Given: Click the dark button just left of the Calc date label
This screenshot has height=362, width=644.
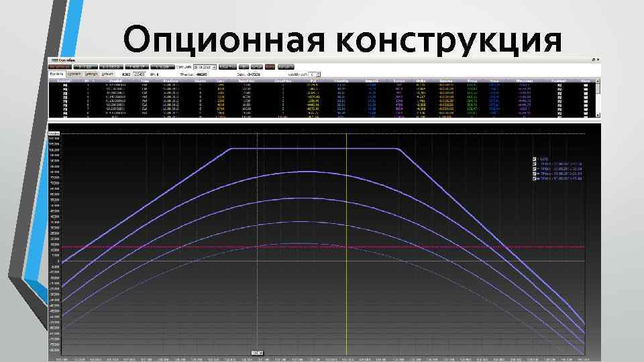Looking at the screenshot, I should point(162,66).
